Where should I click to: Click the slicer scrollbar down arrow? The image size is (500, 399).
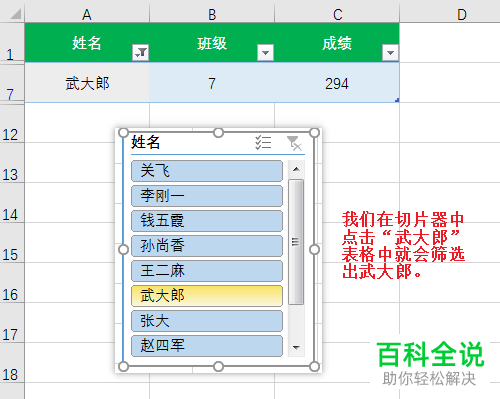tap(296, 348)
